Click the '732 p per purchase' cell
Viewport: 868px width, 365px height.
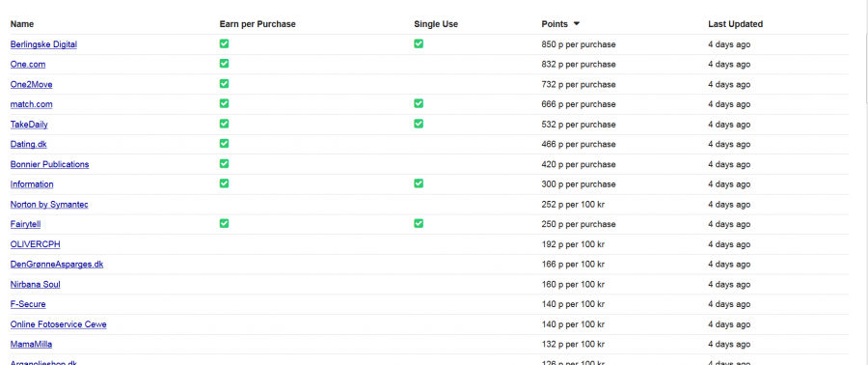coord(579,84)
